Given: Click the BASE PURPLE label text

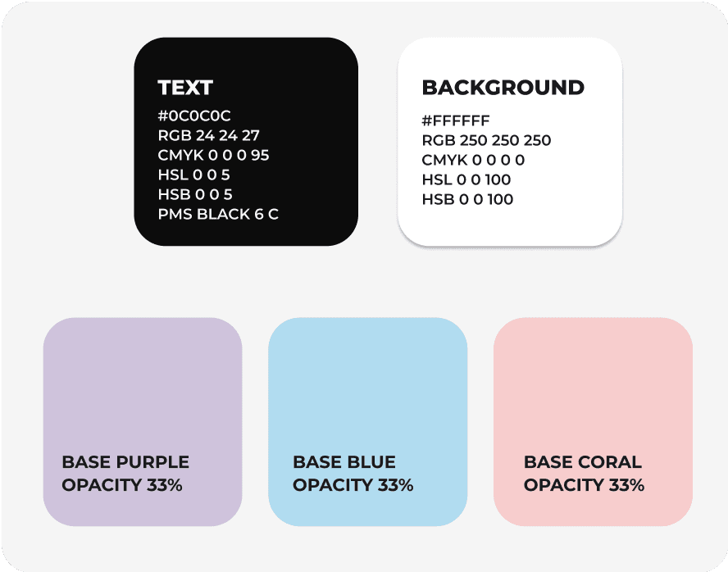Looking at the screenshot, I should click(x=125, y=462).
